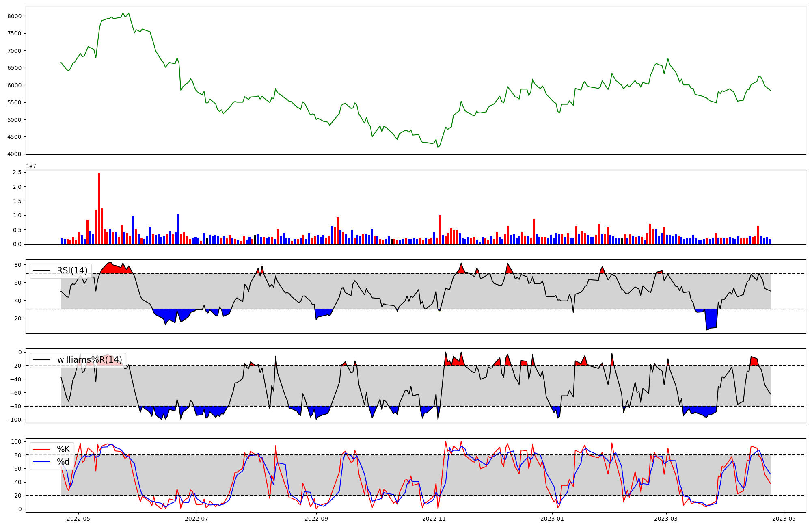Click the %K legend entry
The height and width of the screenshot is (528, 812).
(x=63, y=449)
